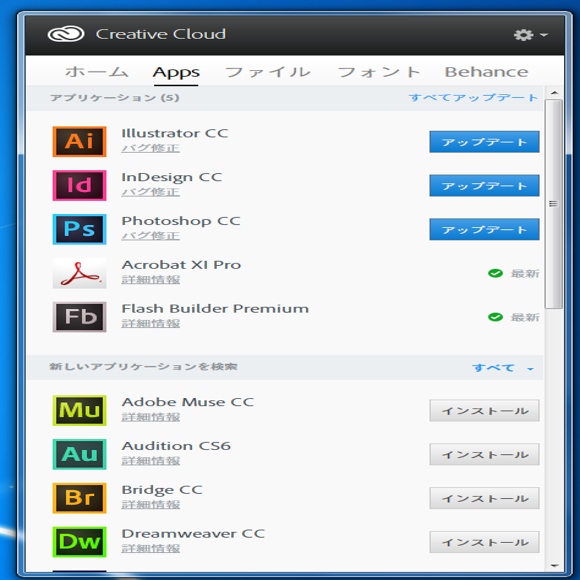
Task: Click the scrollbar down arrow
Action: pyautogui.click(x=554, y=566)
